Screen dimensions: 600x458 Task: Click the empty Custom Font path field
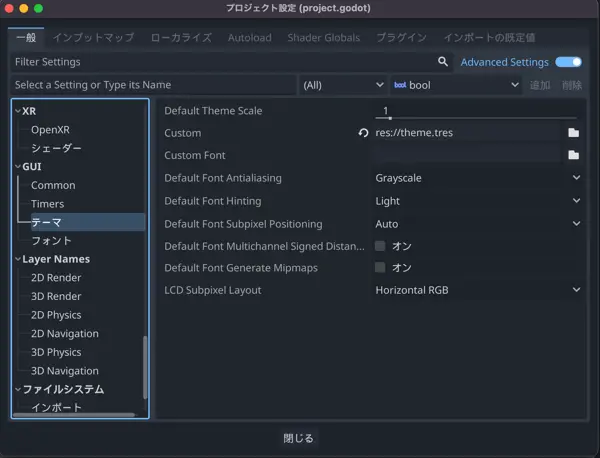pyautogui.click(x=467, y=155)
